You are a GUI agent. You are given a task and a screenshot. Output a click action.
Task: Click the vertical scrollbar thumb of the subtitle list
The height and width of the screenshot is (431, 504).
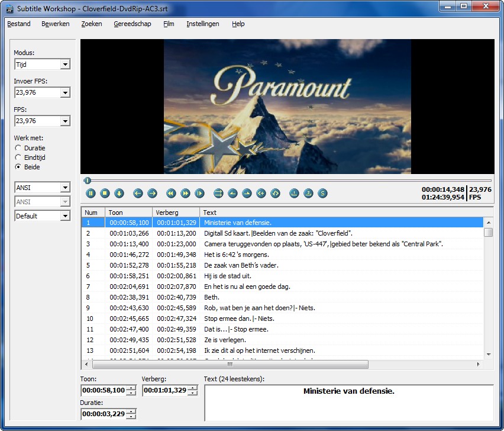[x=488, y=232]
